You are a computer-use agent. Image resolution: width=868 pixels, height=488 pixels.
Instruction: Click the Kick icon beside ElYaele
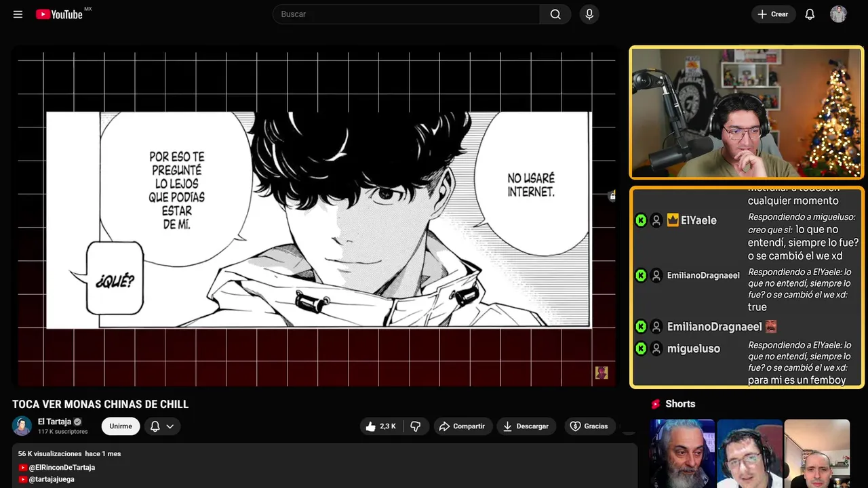640,220
